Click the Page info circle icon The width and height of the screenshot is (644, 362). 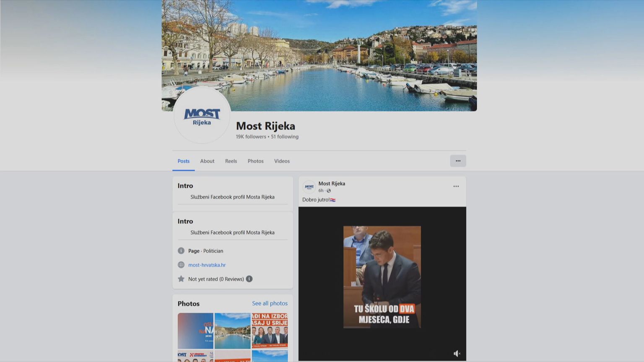click(x=181, y=251)
